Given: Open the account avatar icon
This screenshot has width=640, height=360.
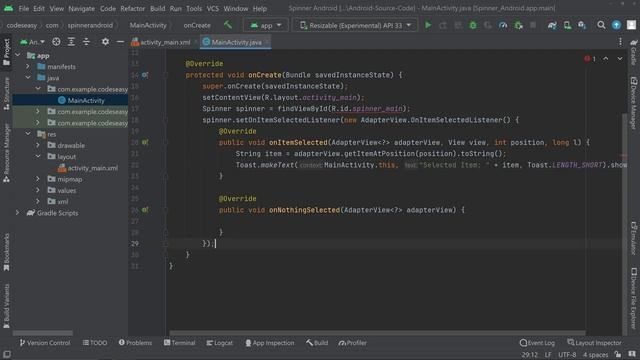Looking at the screenshot, I should pyautogui.click(x=631, y=25).
